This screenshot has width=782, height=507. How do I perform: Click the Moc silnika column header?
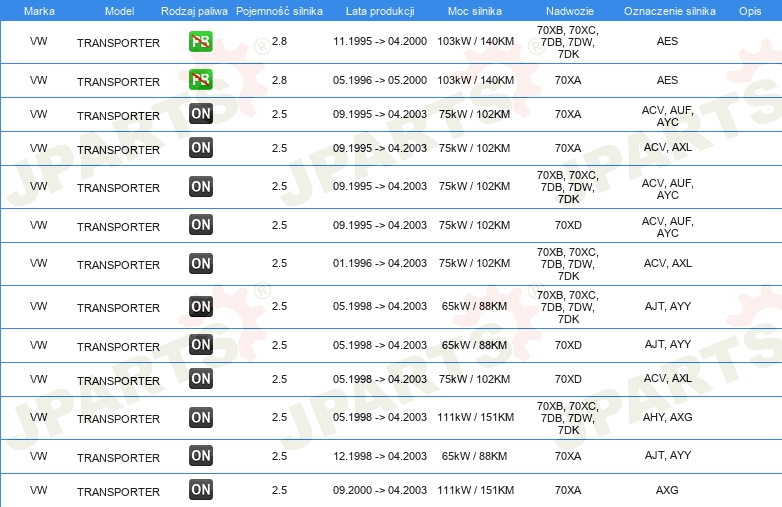click(475, 11)
